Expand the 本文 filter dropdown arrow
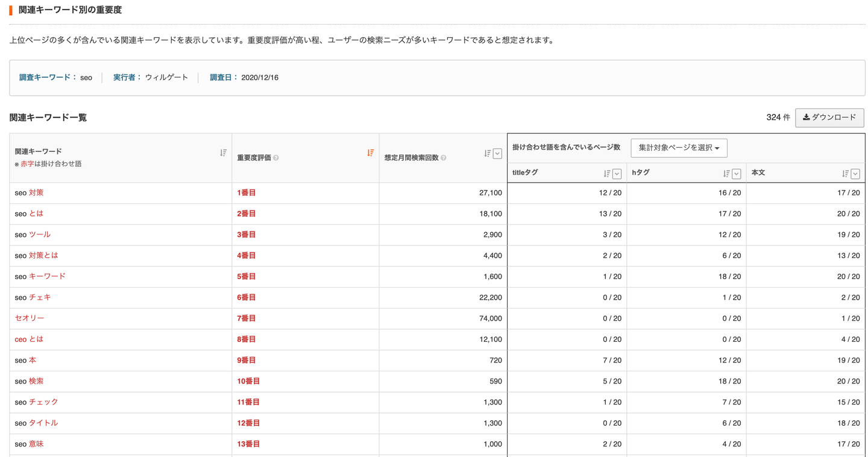 pyautogui.click(x=855, y=174)
